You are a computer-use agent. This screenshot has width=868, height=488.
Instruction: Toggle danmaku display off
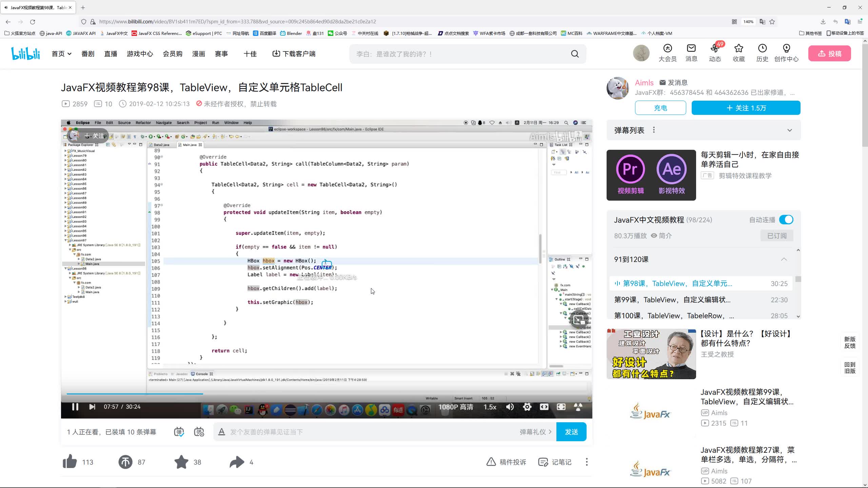pyautogui.click(x=179, y=432)
